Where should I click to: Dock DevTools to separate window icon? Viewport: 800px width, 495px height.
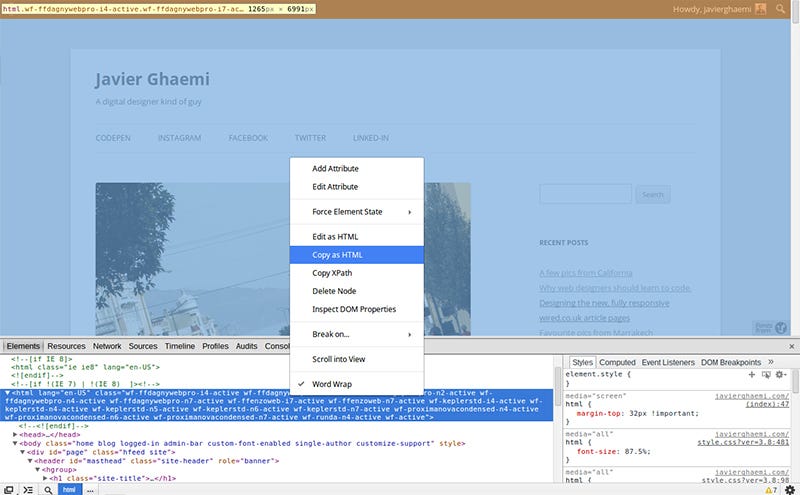pos(9,490)
